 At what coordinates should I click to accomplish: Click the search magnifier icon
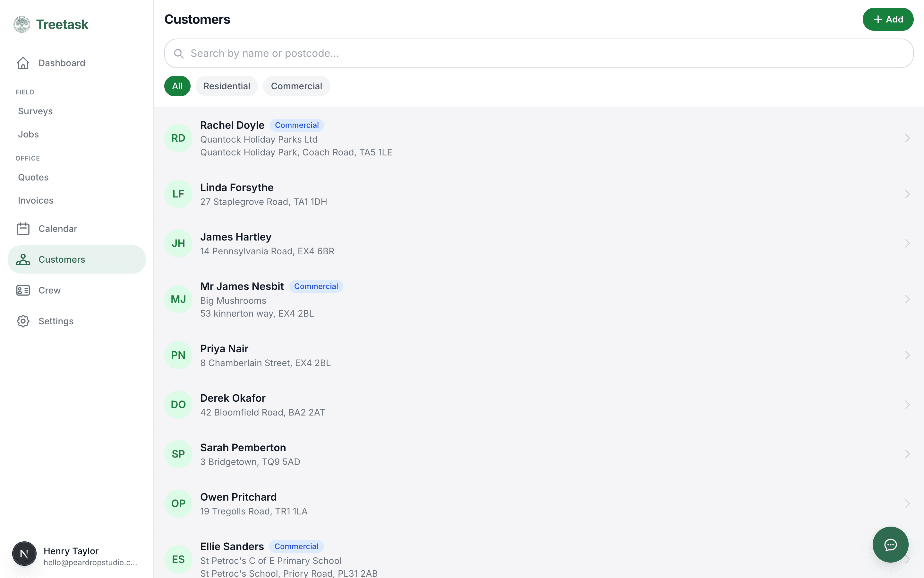pos(179,54)
